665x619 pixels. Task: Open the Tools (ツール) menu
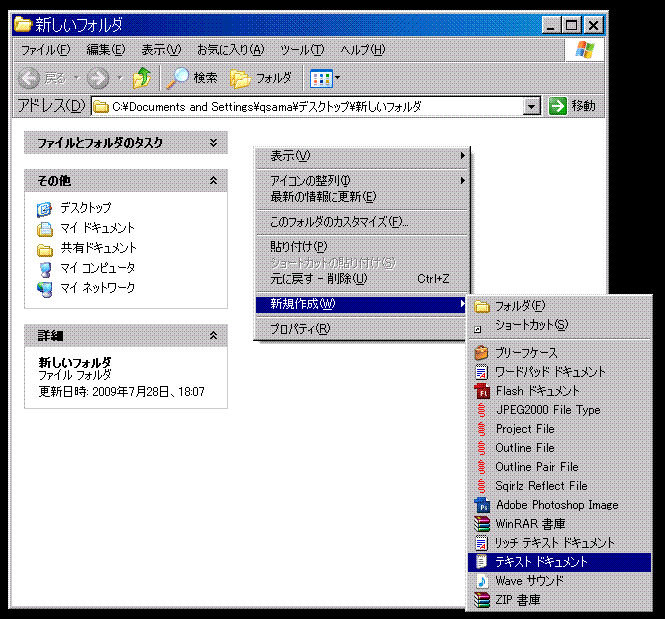(x=302, y=50)
